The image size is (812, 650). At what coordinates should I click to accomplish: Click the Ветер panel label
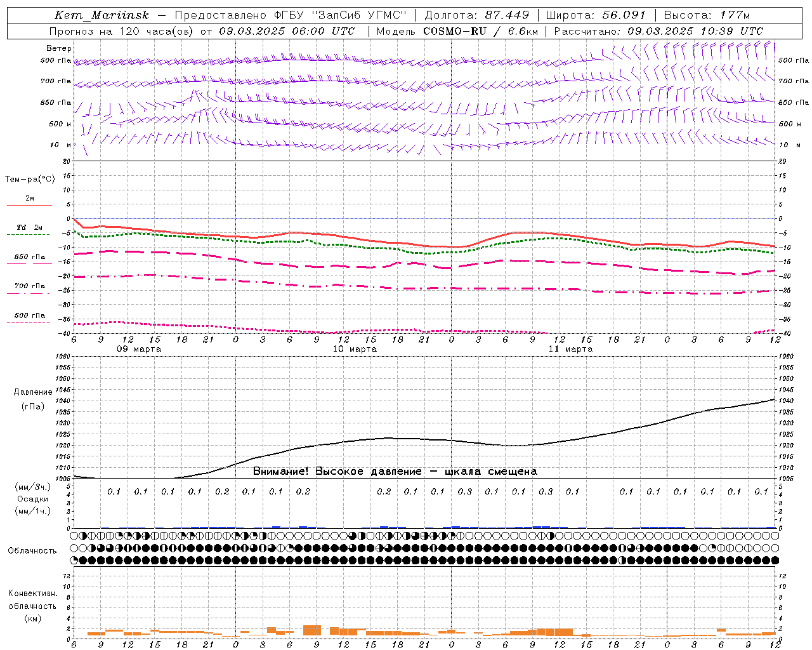point(59,48)
